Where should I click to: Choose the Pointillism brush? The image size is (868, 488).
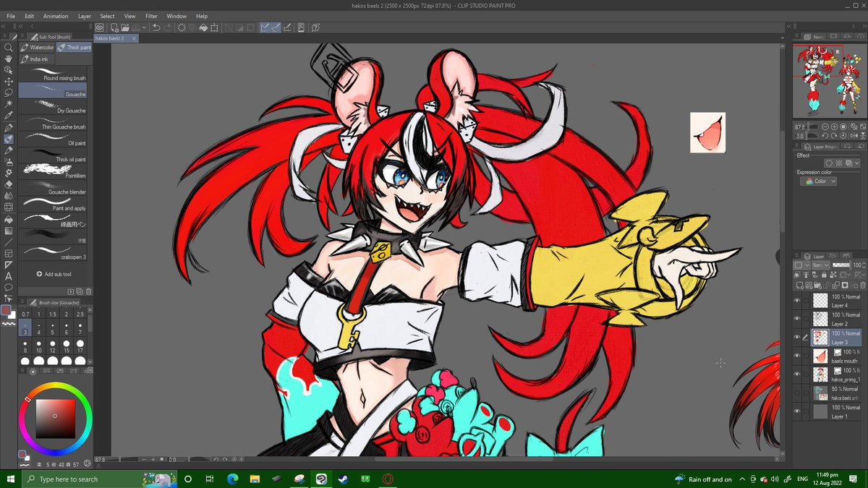click(x=53, y=171)
